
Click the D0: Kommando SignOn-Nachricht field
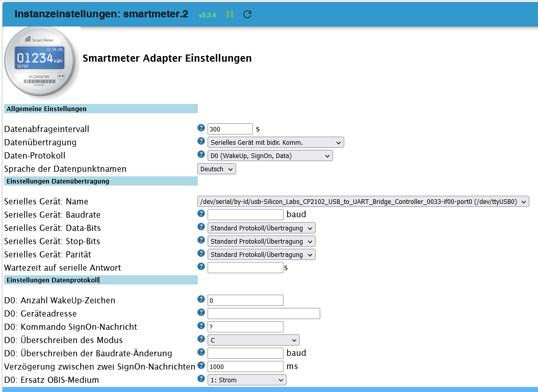pyautogui.click(x=245, y=327)
